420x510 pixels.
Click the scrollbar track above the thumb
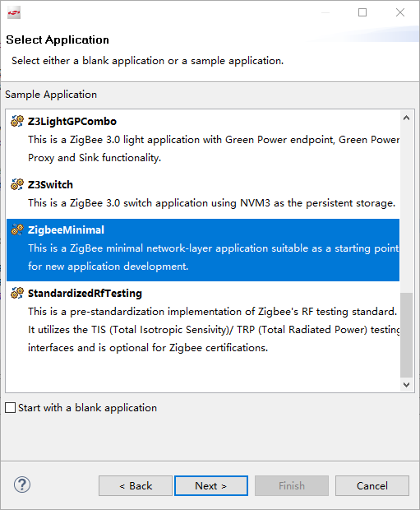[406, 208]
